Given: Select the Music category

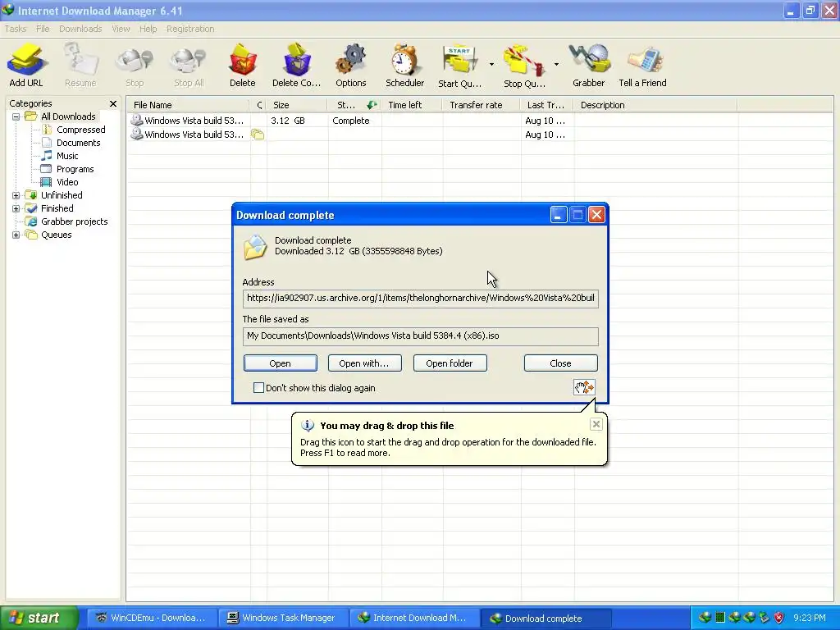Looking at the screenshot, I should [67, 156].
